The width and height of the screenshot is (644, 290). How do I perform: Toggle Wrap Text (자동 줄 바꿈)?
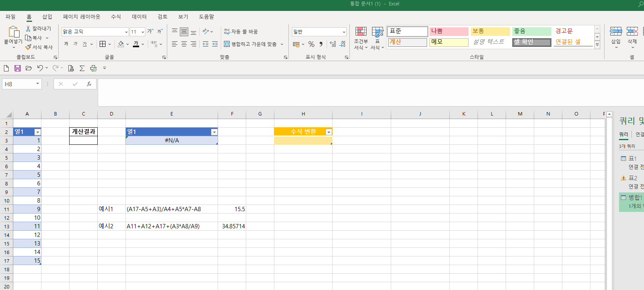click(x=241, y=32)
